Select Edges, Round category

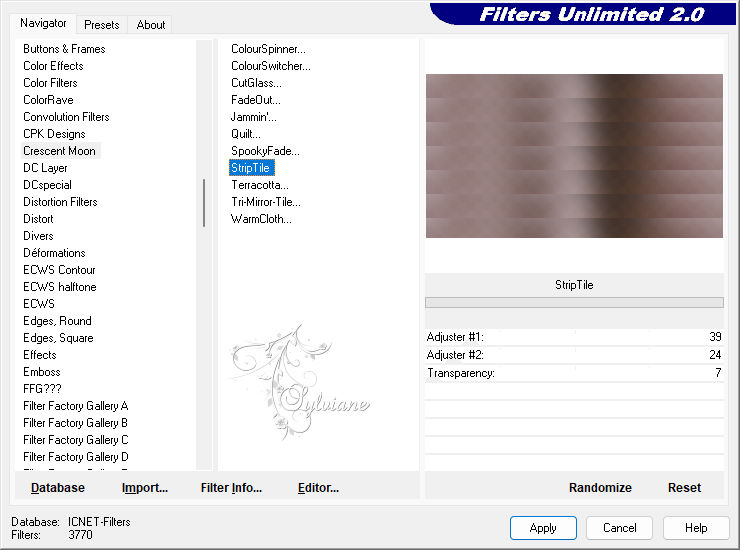coord(57,321)
